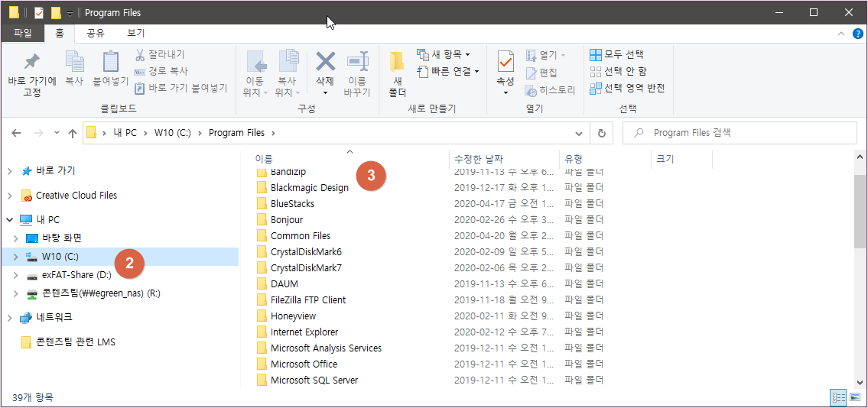Screen dimensions: 868x408
Task: Open 속성 (properties) checkmark icon
Action: (x=506, y=62)
